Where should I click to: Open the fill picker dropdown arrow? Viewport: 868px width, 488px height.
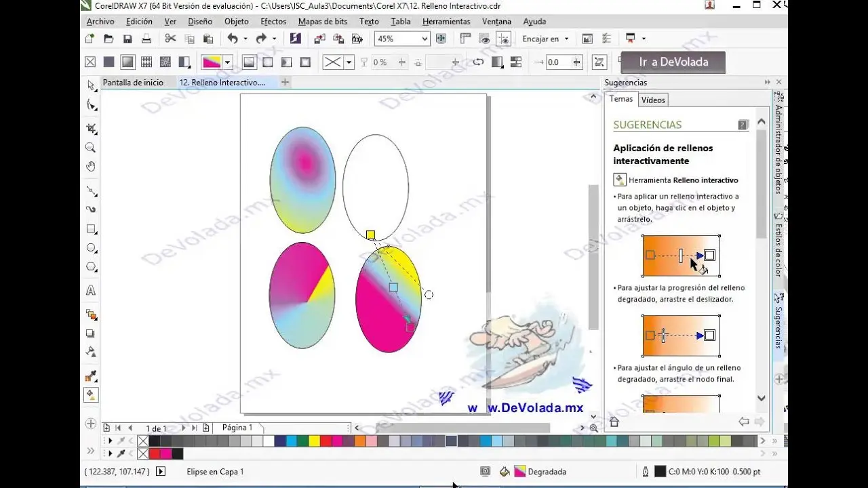point(227,62)
